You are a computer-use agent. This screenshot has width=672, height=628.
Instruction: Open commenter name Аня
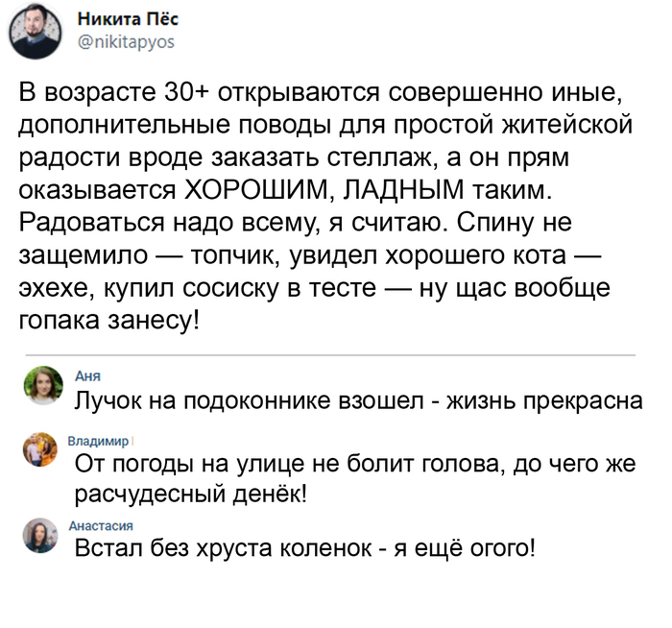85,376
